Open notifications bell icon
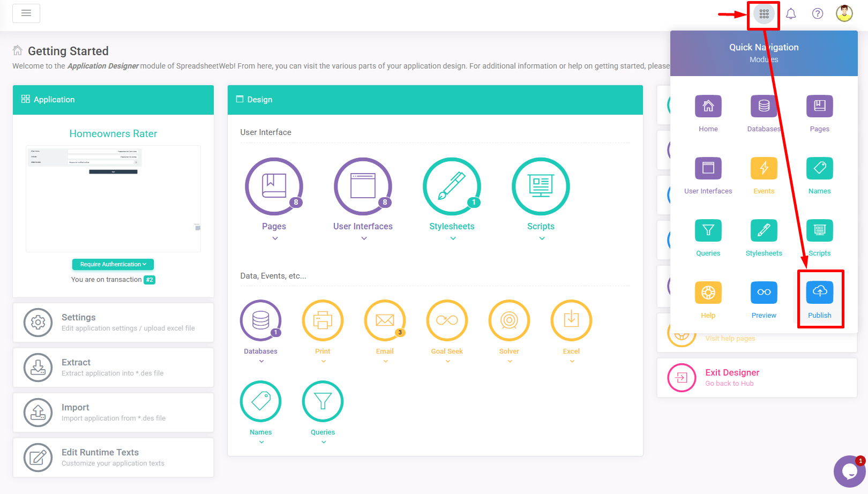The height and width of the screenshot is (494, 868). click(791, 13)
